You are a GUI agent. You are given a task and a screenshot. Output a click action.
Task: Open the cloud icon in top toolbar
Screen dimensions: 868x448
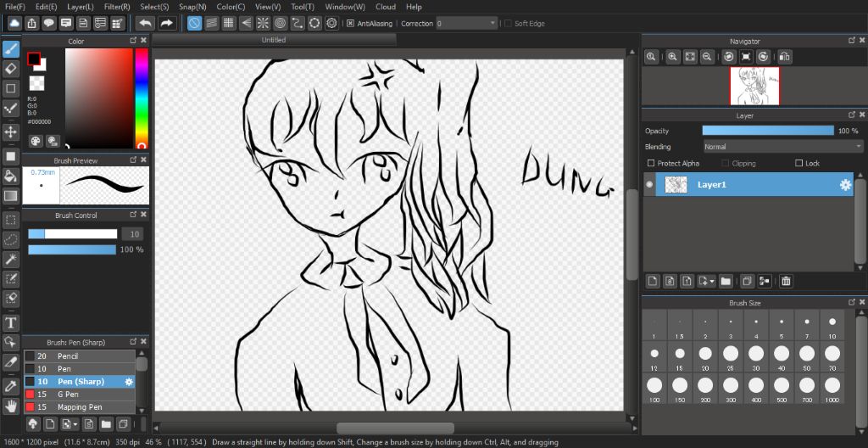coord(14,23)
